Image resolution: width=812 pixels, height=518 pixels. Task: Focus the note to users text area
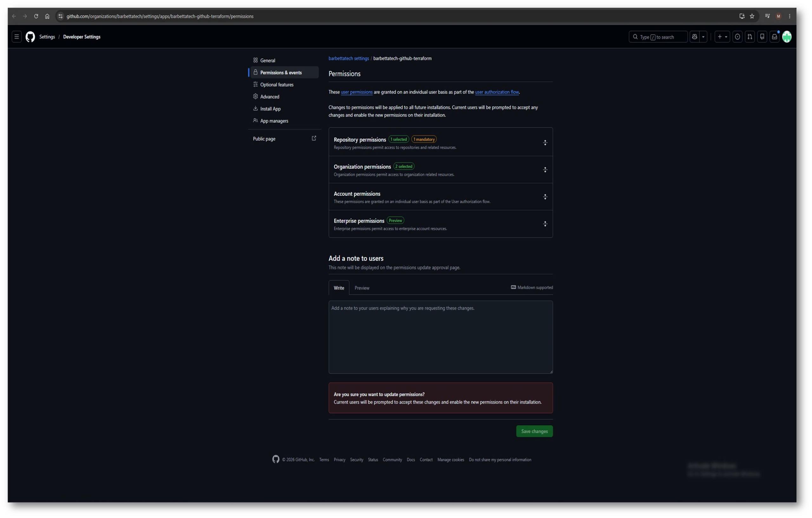click(x=441, y=337)
